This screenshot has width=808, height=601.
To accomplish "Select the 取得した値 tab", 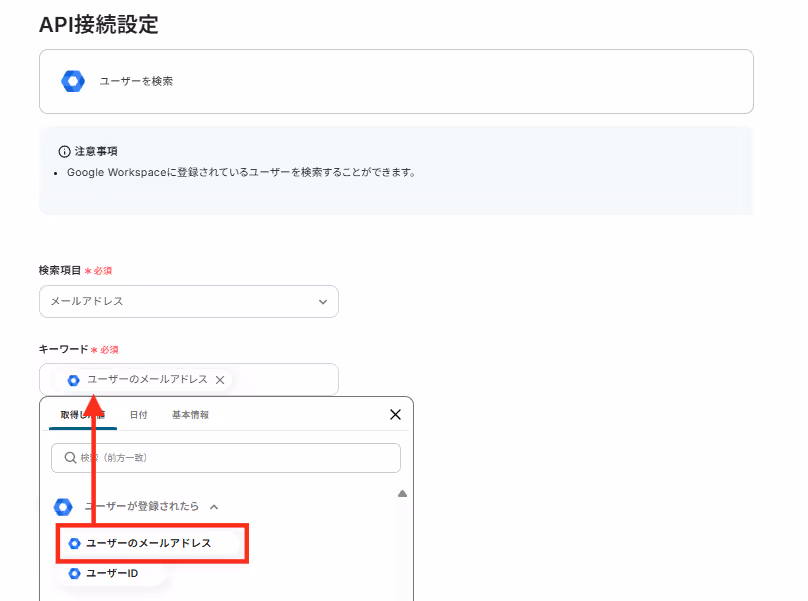I will 83,415.
